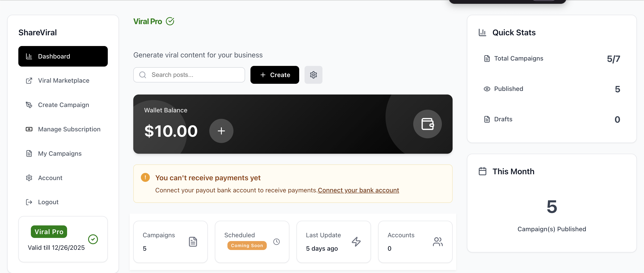Select My Campaigns in sidebar
This screenshot has height=273, width=644.
click(59, 153)
